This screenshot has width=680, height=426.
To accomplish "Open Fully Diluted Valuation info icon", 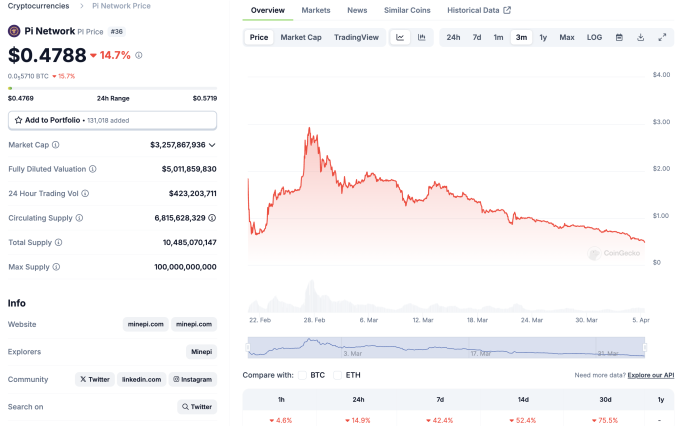I will pyautogui.click(x=93, y=169).
